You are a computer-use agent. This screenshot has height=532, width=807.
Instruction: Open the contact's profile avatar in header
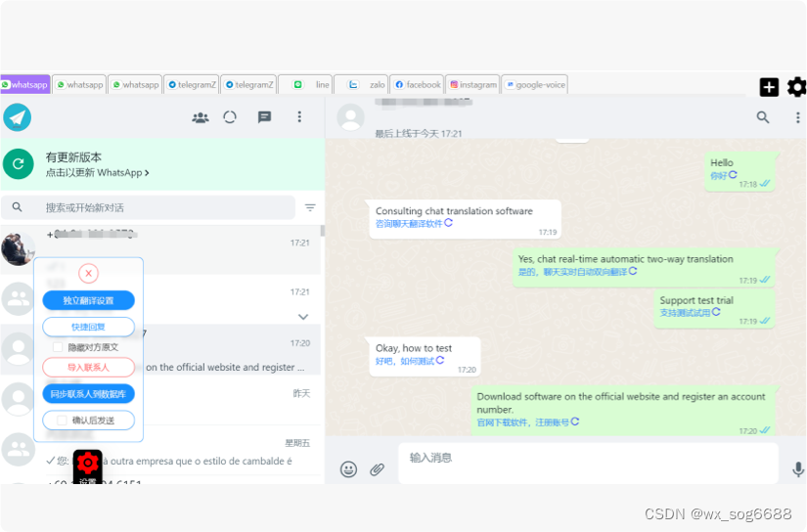350,117
